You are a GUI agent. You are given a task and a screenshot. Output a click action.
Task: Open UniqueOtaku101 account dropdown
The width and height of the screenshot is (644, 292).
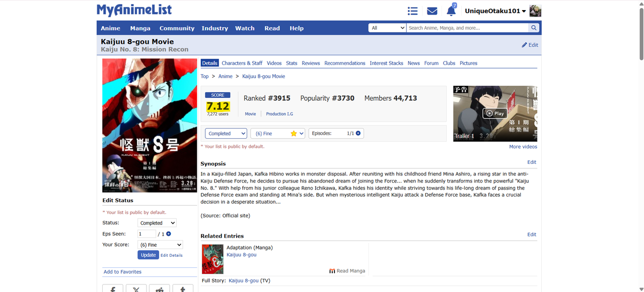point(495,11)
